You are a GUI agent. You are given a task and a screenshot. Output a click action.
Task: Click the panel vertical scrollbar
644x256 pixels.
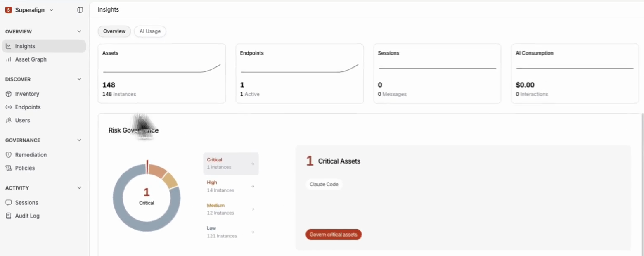click(642, 184)
